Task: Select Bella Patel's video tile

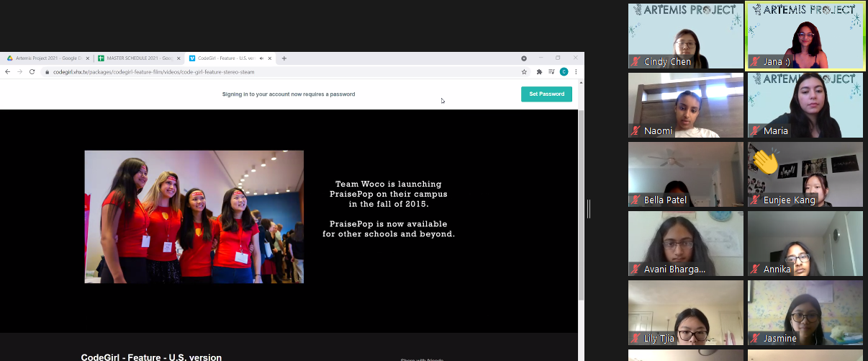Action: 685,174
